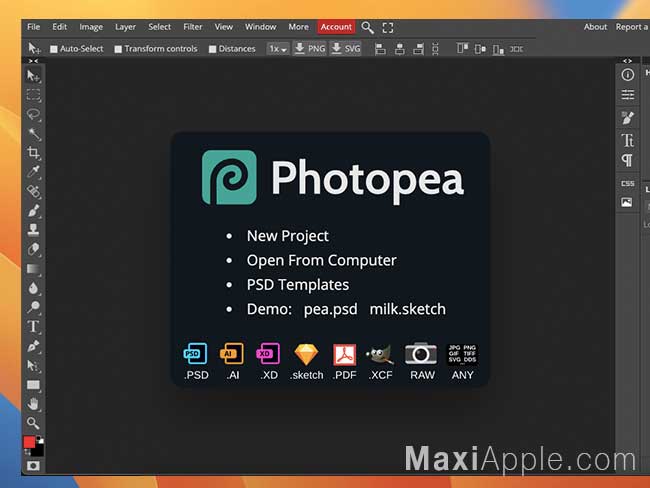Select the Dodge tool
650x488 pixels.
click(33, 307)
